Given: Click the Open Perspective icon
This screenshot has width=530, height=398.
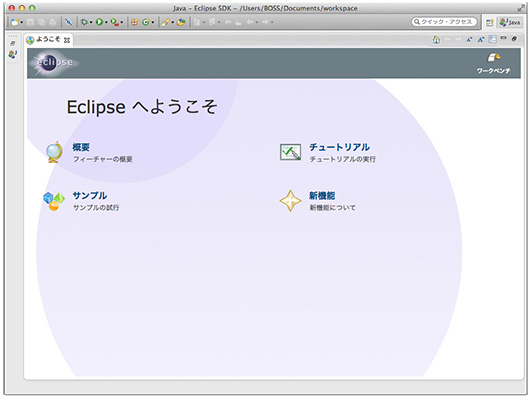Looking at the screenshot, I should coord(489,22).
